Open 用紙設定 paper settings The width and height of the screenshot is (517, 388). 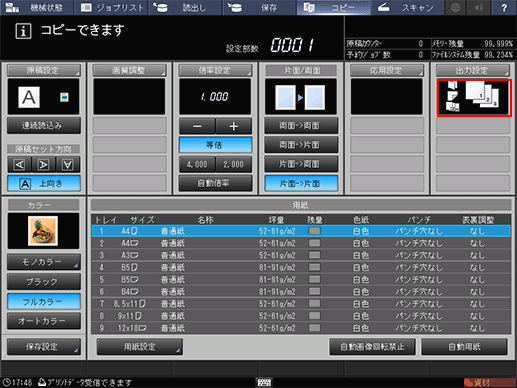click(x=140, y=347)
